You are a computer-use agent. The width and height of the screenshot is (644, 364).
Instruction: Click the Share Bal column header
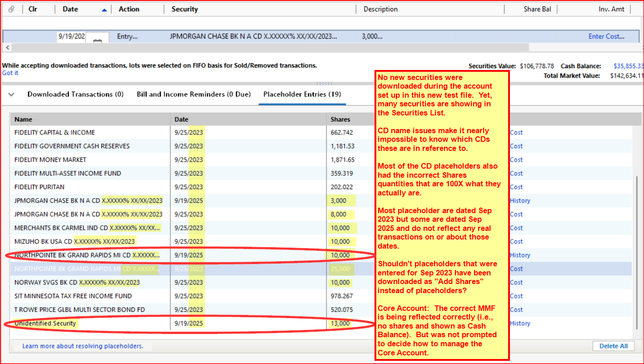538,9
